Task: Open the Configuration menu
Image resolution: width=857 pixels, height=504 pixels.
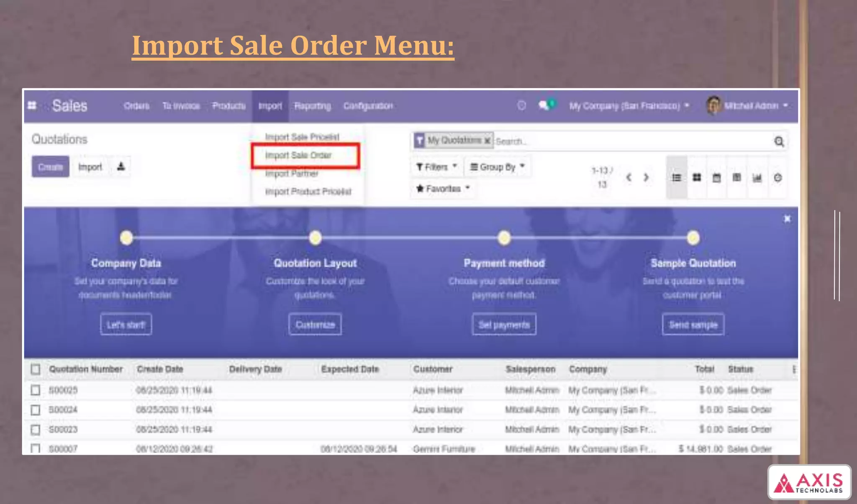Action: [368, 106]
